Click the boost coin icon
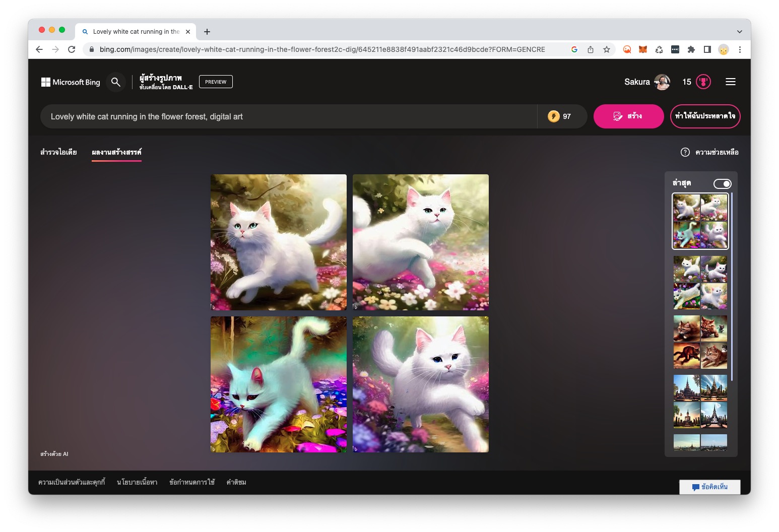The width and height of the screenshot is (779, 532). [553, 116]
